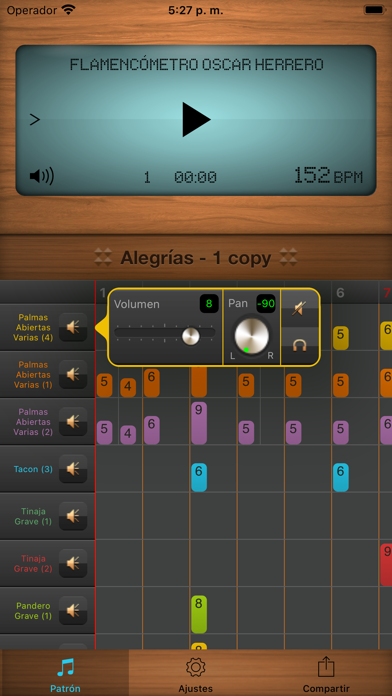Select the Tinaja Grave (1) track label
Screen dimensions: 392x696
33,516
